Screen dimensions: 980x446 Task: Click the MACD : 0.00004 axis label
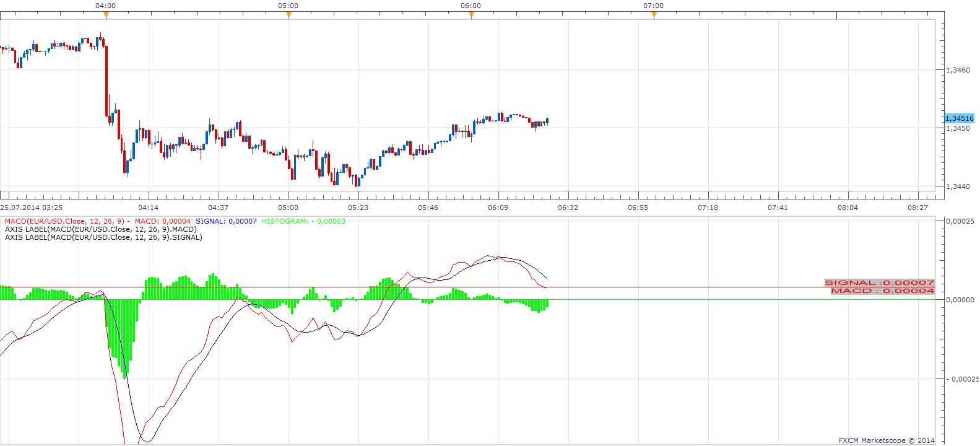point(882,291)
